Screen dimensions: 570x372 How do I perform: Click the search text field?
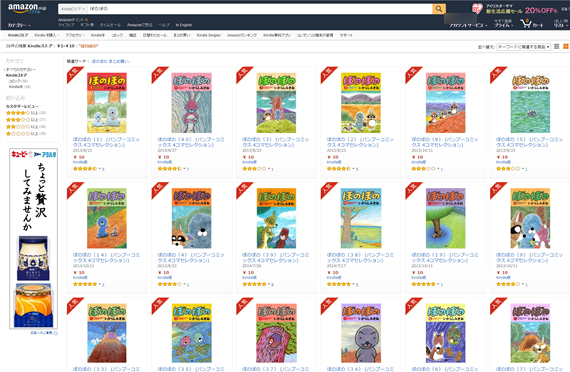259,9
